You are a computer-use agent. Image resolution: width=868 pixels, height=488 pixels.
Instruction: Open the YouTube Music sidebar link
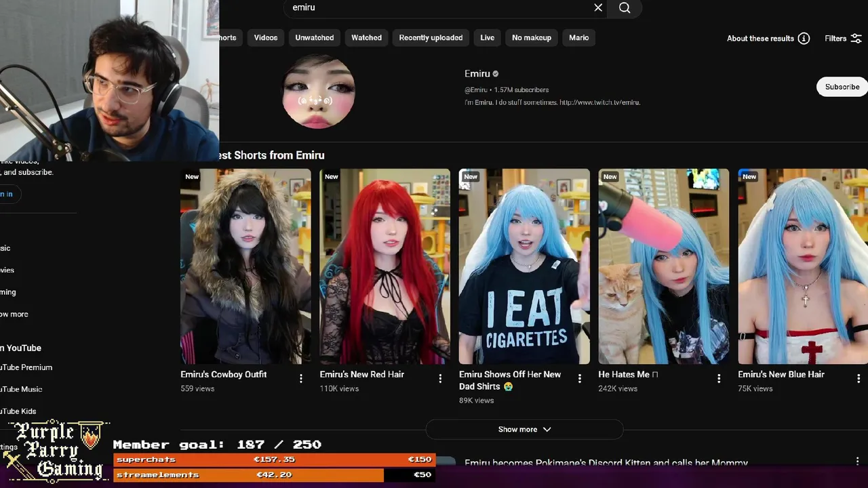(x=21, y=389)
